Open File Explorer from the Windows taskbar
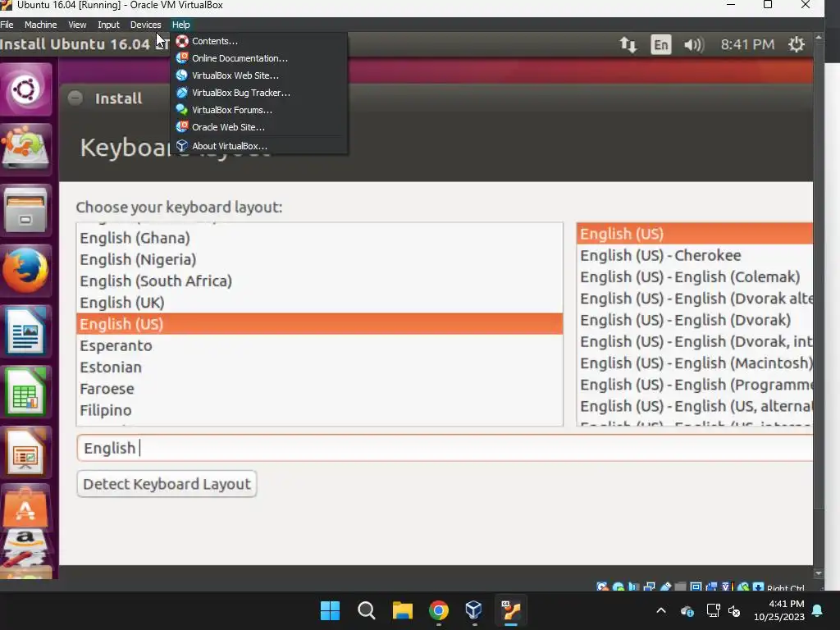 [x=402, y=610]
